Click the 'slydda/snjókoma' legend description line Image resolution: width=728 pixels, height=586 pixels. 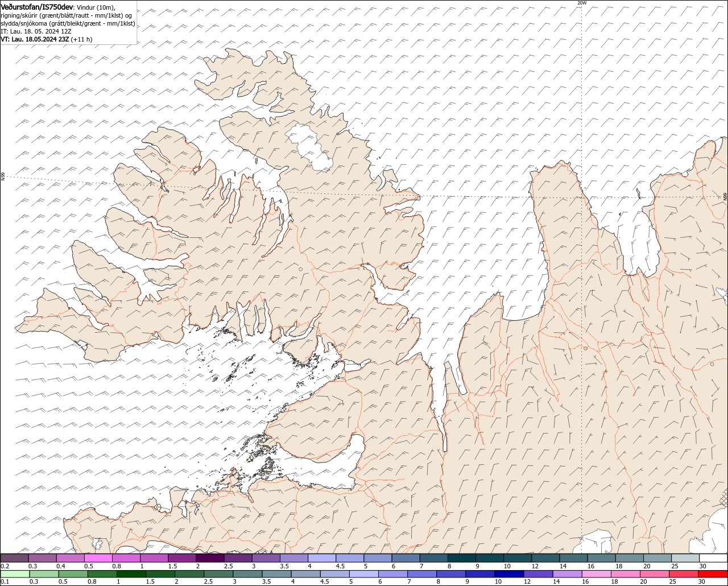pos(68,23)
